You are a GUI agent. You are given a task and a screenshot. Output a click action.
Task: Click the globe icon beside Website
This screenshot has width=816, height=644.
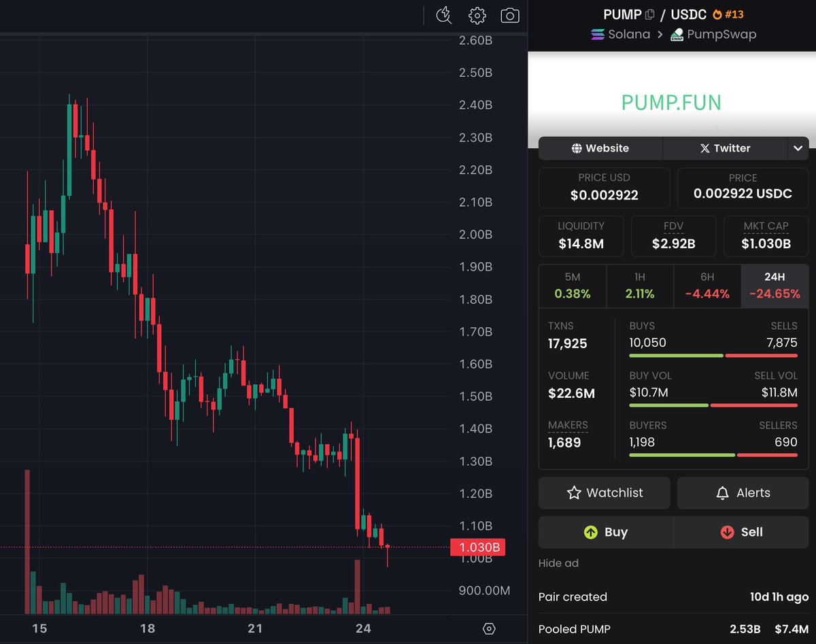[x=577, y=148]
